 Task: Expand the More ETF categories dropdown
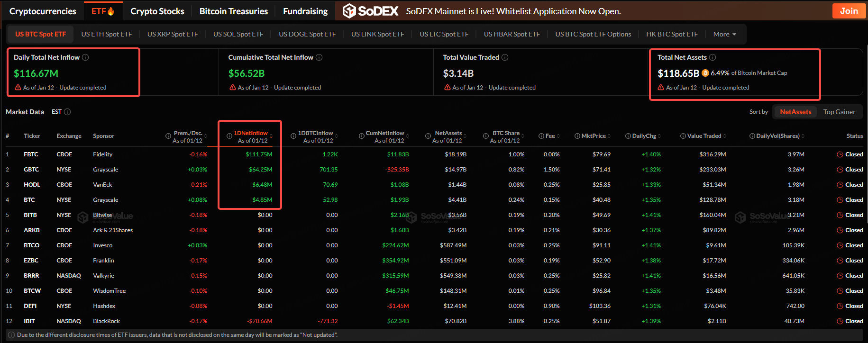pyautogui.click(x=724, y=34)
